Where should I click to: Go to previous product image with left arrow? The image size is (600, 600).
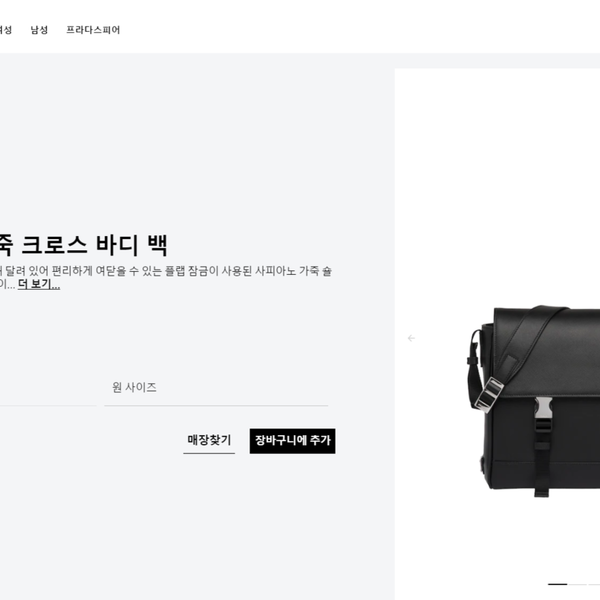pyautogui.click(x=411, y=338)
